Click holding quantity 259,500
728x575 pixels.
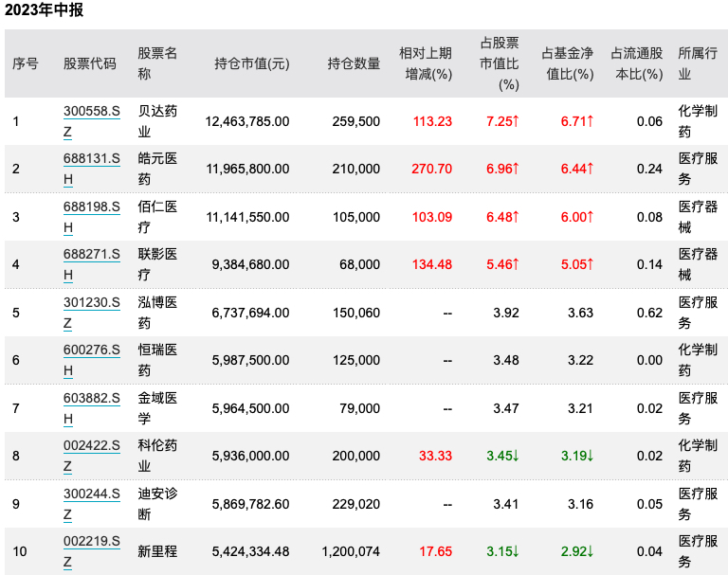coord(356,121)
